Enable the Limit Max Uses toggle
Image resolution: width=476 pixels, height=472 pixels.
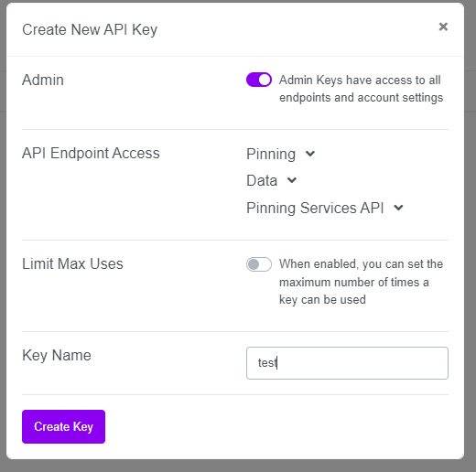coord(259,264)
